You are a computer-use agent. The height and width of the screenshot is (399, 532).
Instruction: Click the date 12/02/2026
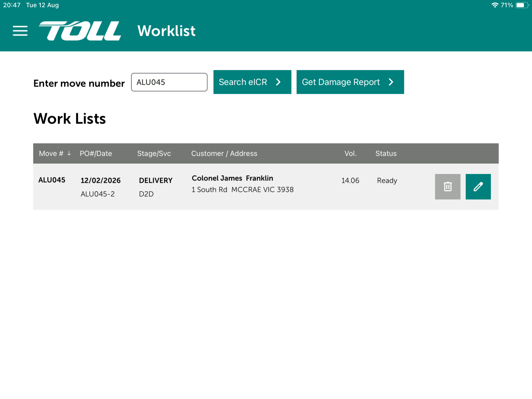pyautogui.click(x=101, y=180)
